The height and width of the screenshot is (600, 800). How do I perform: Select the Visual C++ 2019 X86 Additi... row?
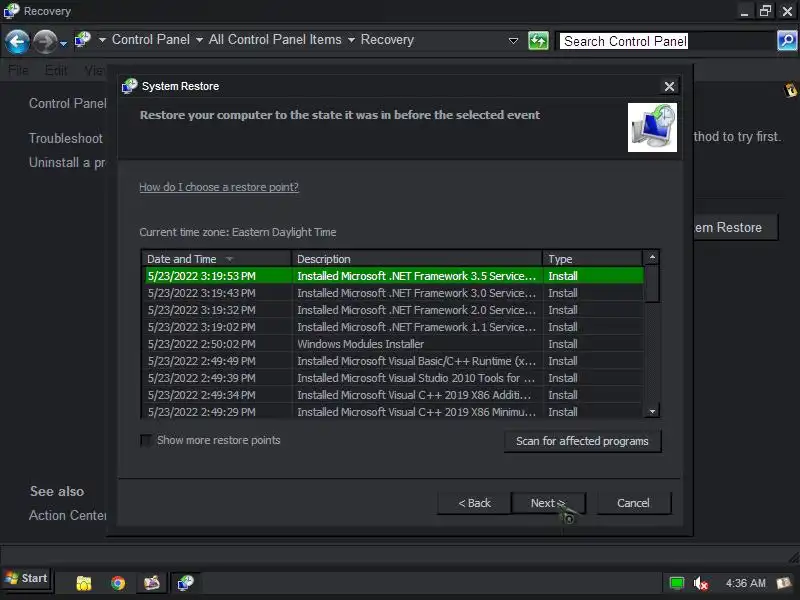click(393, 395)
